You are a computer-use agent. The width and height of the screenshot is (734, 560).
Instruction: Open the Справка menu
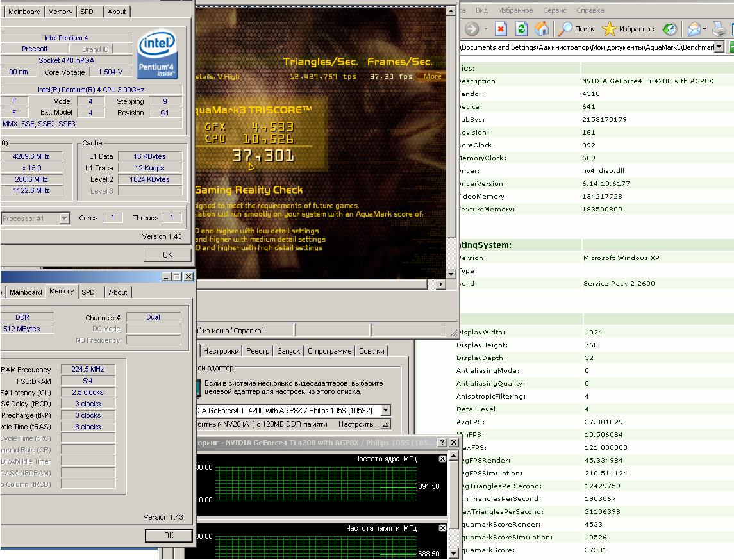[x=590, y=10]
